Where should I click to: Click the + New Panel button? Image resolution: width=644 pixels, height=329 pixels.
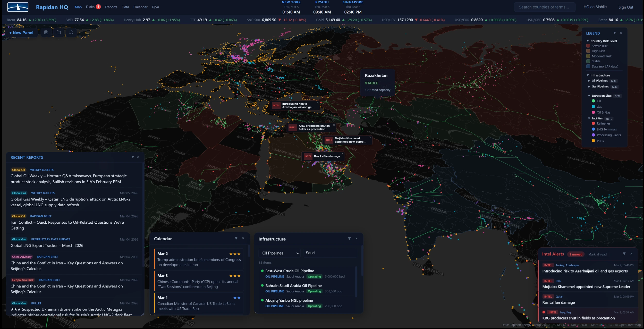[x=21, y=33]
